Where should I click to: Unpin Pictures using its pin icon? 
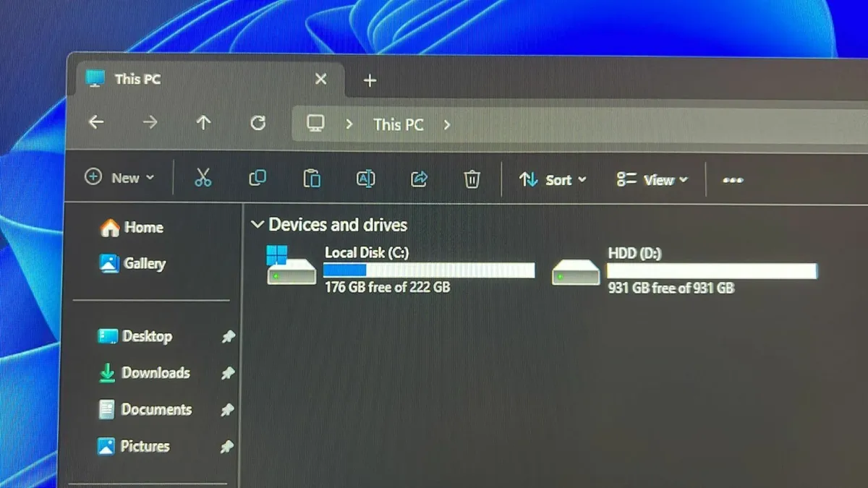click(x=228, y=446)
